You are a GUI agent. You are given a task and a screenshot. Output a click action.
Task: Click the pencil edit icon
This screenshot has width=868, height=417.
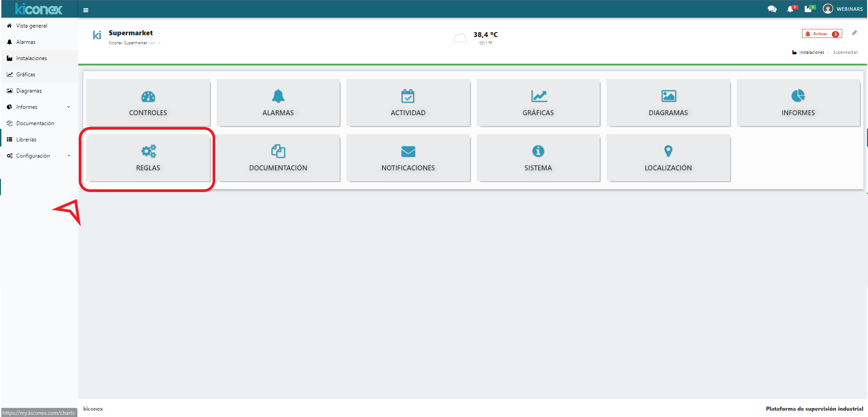[854, 33]
